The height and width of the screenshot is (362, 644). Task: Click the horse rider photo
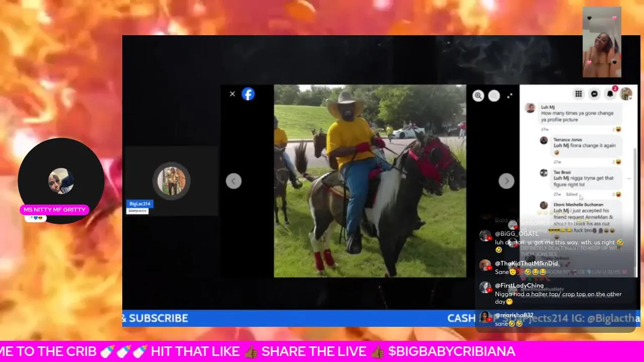click(x=370, y=181)
